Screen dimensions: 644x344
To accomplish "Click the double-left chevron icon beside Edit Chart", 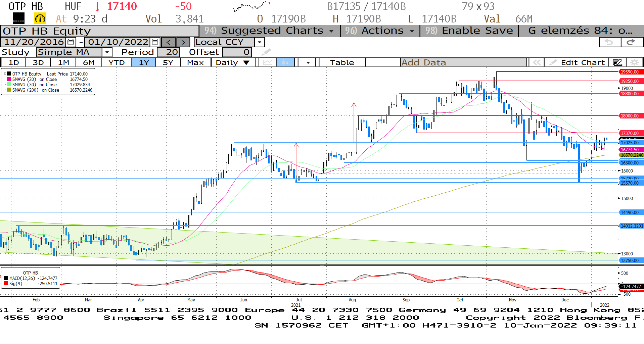I will point(537,62).
